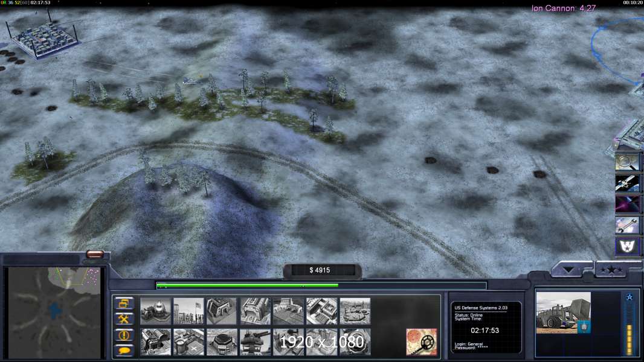Activate the magnifying glass scan power

tap(627, 162)
